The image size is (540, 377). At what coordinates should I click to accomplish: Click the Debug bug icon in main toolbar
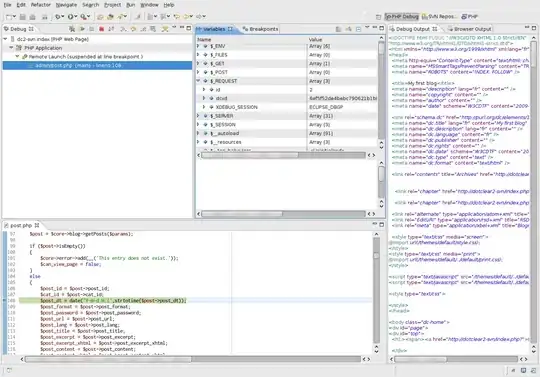click(58, 17)
